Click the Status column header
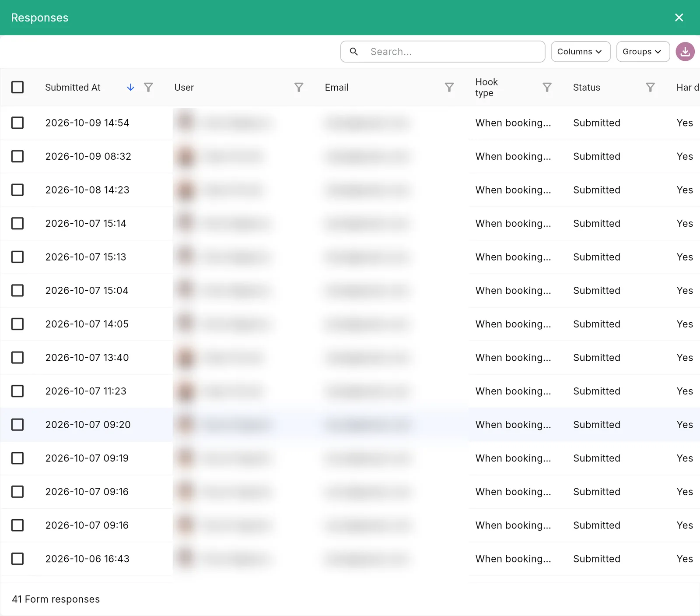This screenshot has width=700, height=616. (x=586, y=88)
